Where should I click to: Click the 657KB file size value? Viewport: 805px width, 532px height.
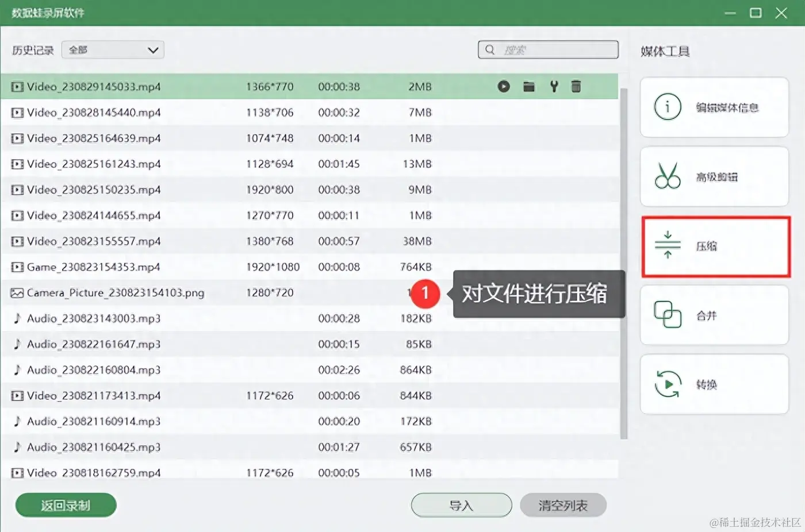[x=416, y=447]
